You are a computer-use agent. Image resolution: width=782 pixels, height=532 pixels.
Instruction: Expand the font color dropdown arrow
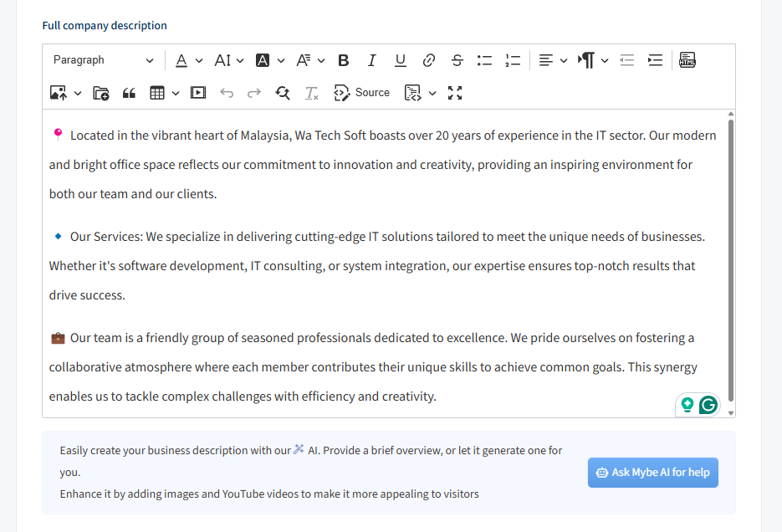pyautogui.click(x=199, y=61)
